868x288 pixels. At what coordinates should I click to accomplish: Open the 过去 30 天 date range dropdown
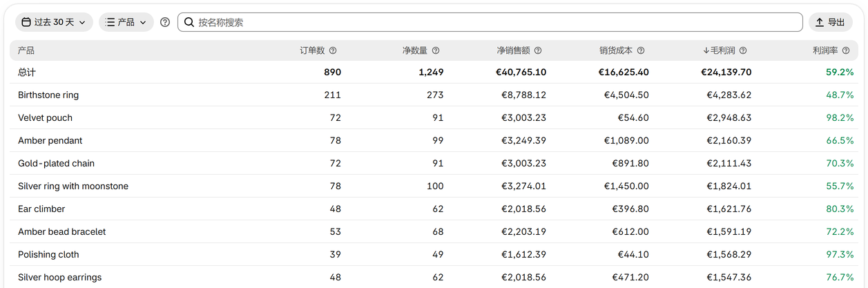point(54,22)
